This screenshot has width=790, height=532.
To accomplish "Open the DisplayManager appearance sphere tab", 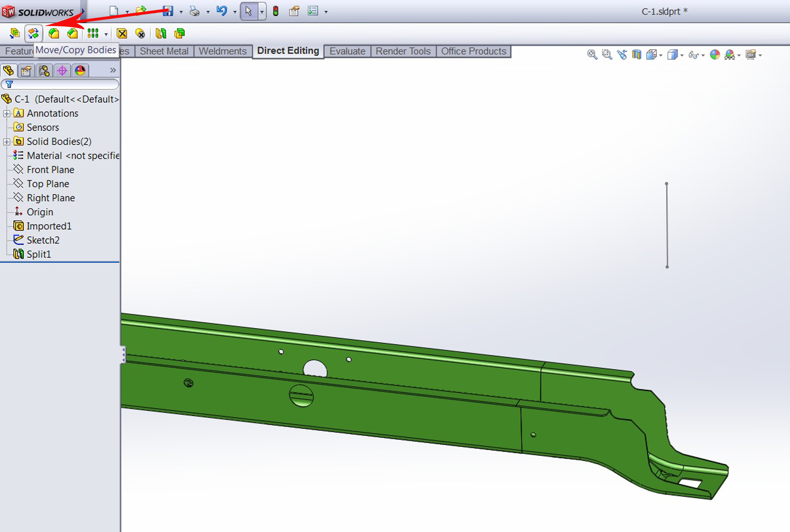I will click(80, 71).
